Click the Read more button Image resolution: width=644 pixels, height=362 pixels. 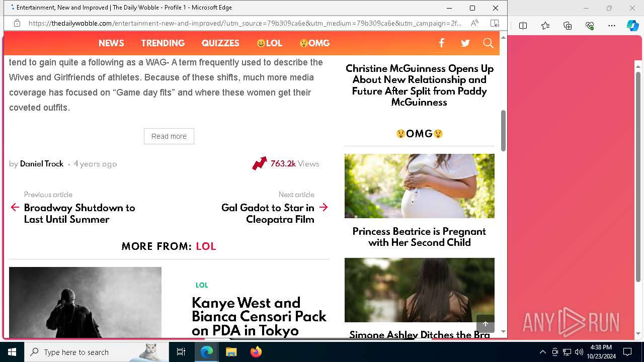point(169,136)
